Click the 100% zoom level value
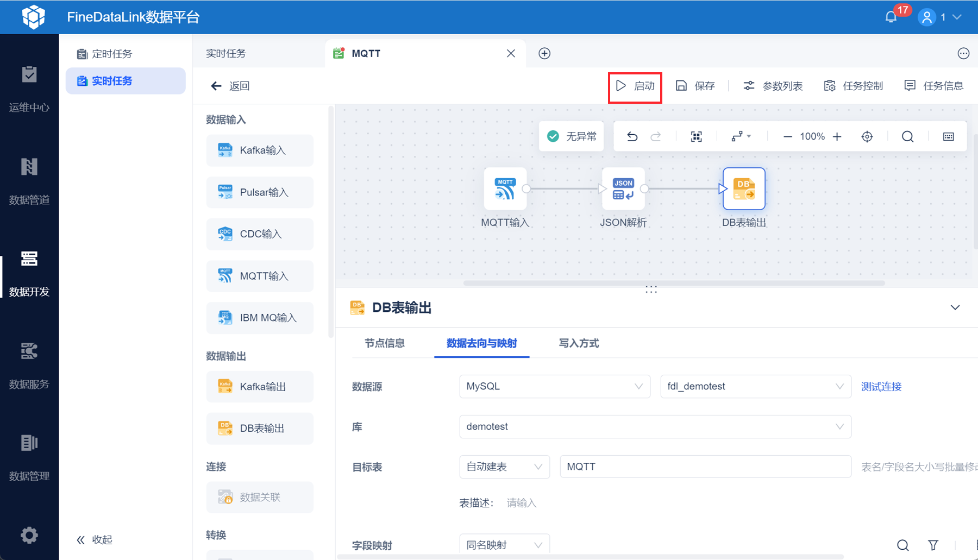This screenshot has width=978, height=560. (x=812, y=136)
